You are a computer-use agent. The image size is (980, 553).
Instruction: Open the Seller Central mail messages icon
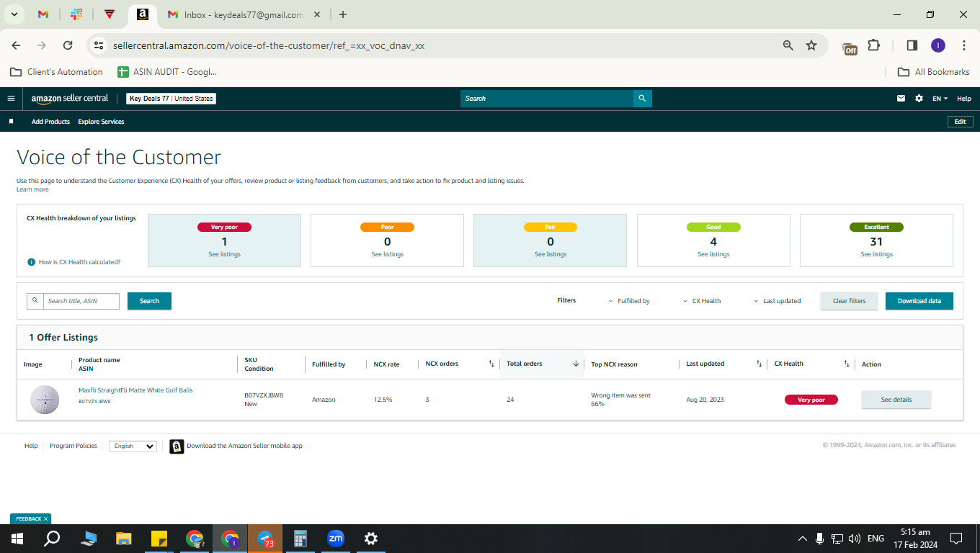coord(901,99)
